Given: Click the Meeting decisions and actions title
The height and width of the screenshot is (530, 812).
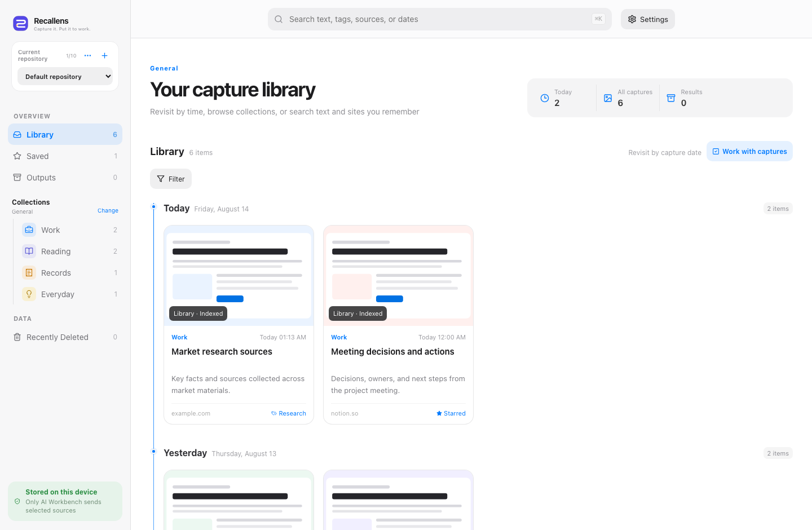Looking at the screenshot, I should point(392,352).
